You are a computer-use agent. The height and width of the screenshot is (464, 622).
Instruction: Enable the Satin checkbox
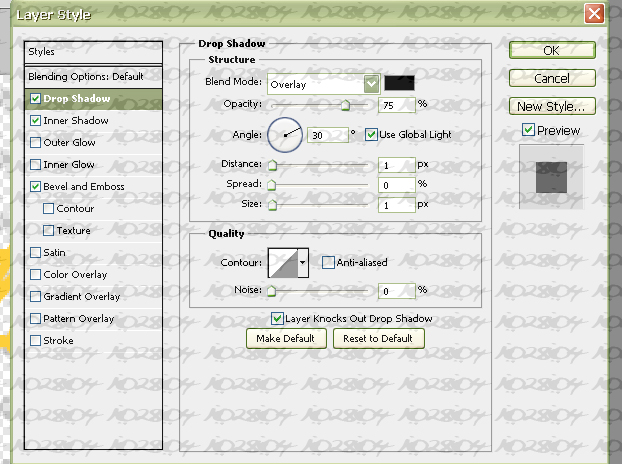tap(35, 253)
